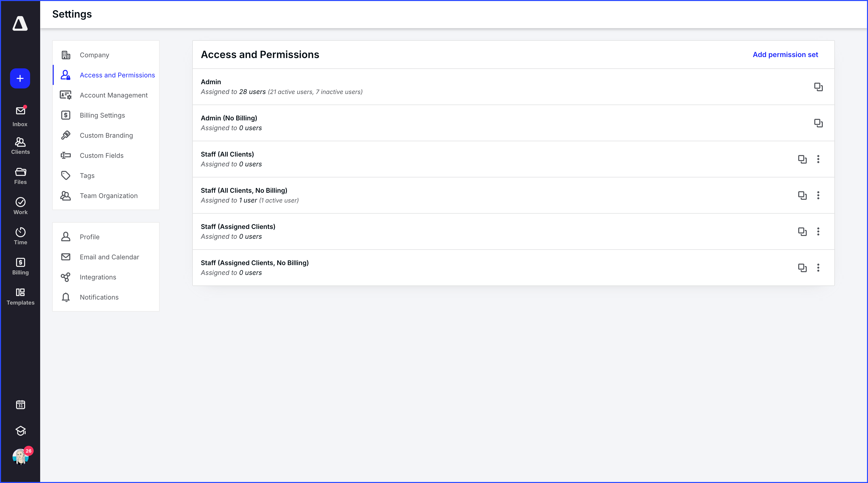Go to Notifications settings
The width and height of the screenshot is (868, 483).
coord(99,297)
